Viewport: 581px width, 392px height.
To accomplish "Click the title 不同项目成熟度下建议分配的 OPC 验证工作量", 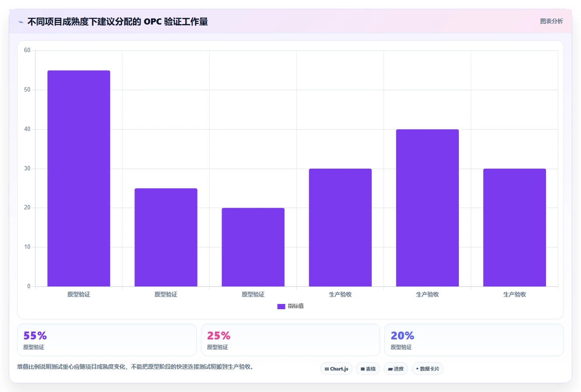I will (x=117, y=22).
